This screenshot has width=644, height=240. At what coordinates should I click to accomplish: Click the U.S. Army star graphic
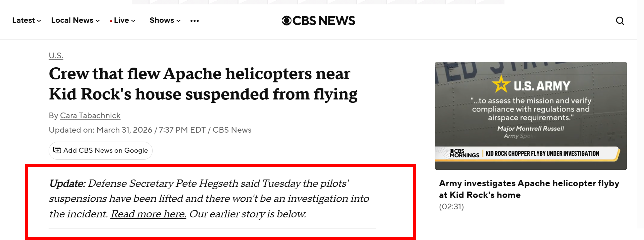point(501,84)
